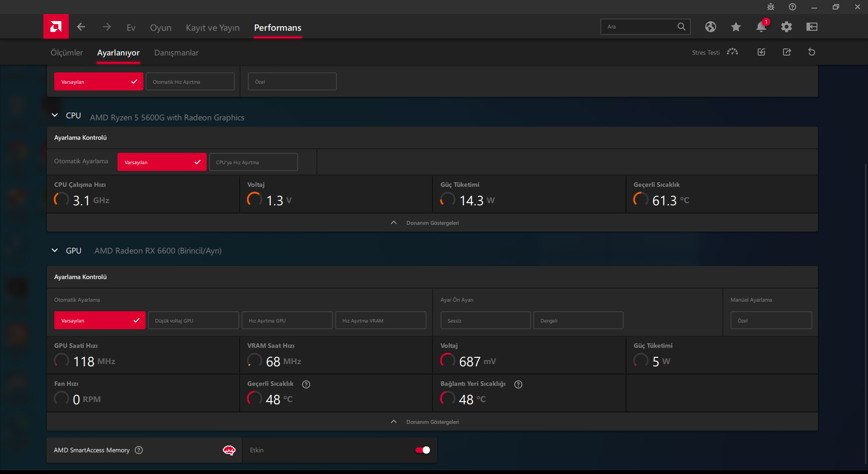Click the SmartAccess Memory brain icon

coord(229,450)
